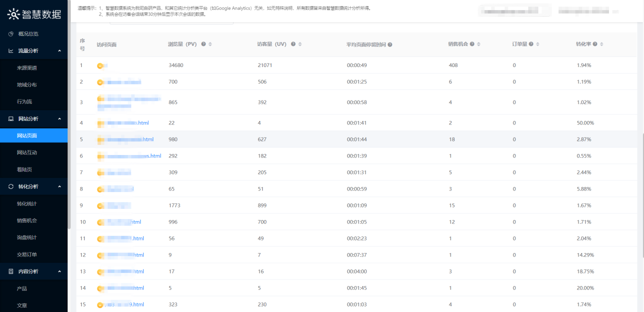Sort table by 转化率 column
The width and height of the screenshot is (644, 312).
pyautogui.click(x=602, y=44)
